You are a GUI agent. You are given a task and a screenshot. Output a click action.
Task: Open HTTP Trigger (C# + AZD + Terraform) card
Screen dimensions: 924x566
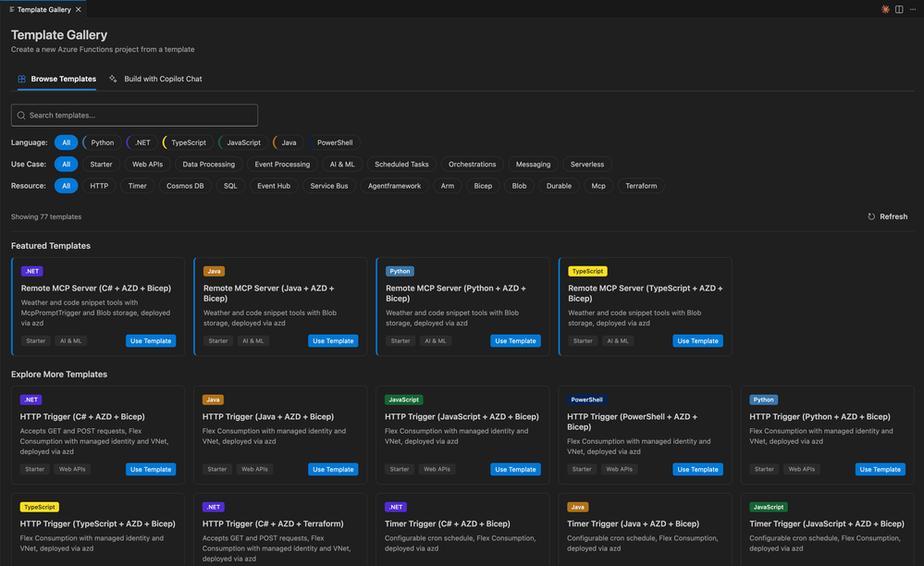(280, 530)
